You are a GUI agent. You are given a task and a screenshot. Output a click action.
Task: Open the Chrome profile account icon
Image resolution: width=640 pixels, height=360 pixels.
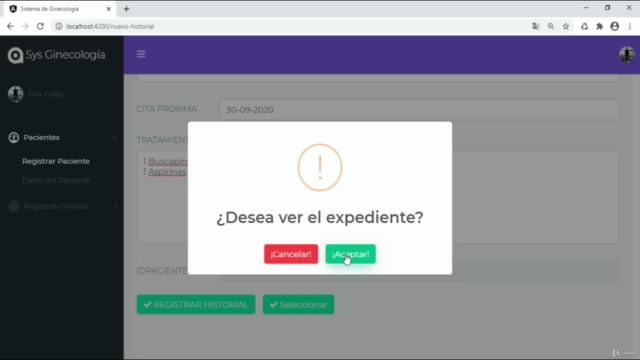point(615,26)
